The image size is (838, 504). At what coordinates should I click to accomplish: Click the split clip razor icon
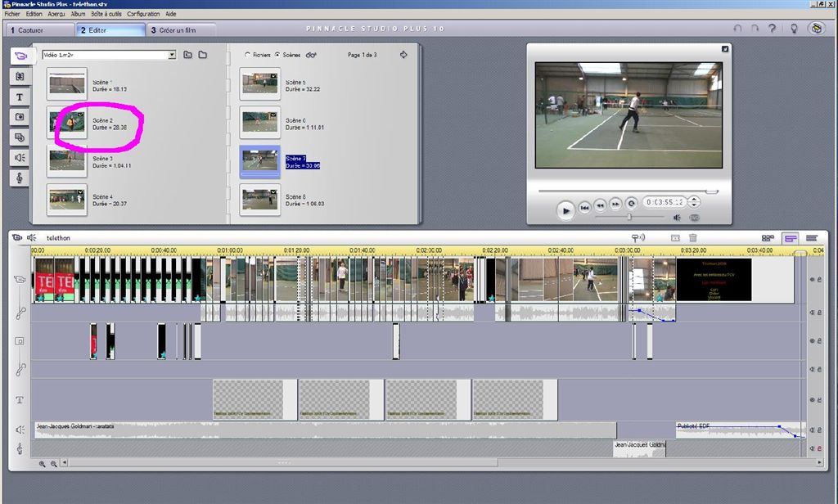[x=675, y=238]
